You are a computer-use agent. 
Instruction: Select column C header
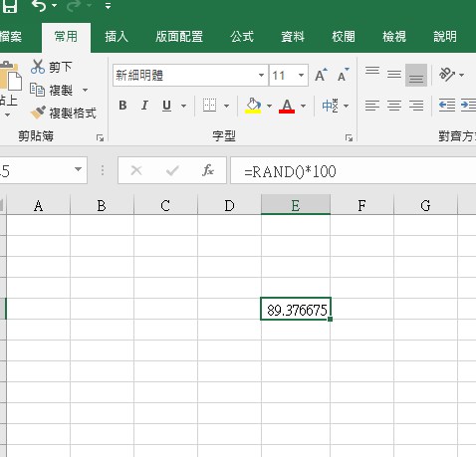[165, 206]
